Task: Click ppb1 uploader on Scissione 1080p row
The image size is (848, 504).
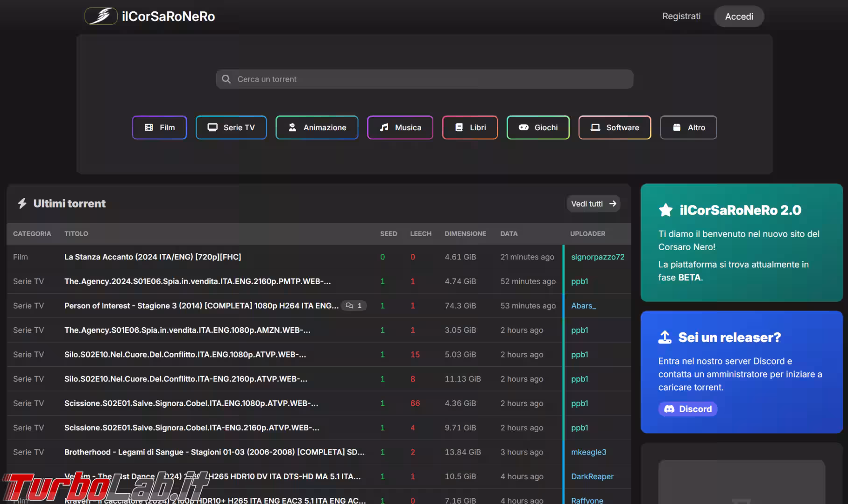Action: 579,403
